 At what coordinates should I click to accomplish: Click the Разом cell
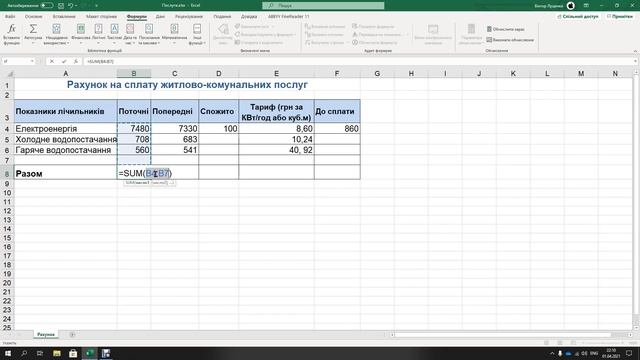coord(65,173)
